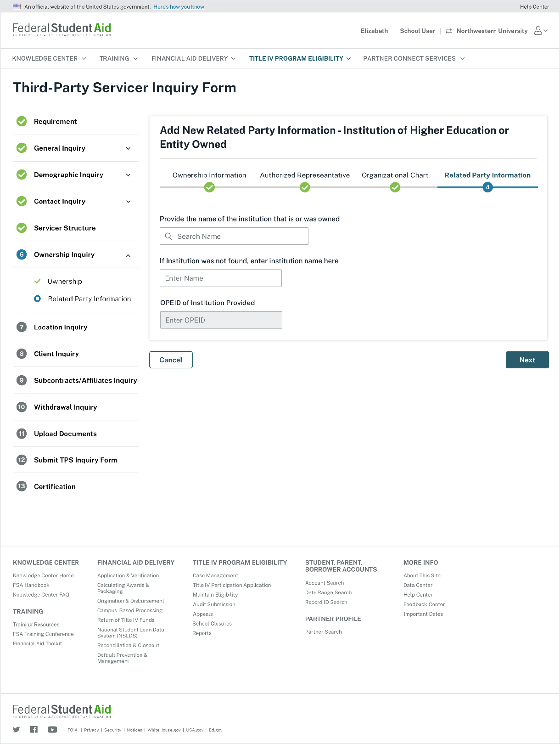Open the Privacy link in footer
The image size is (560, 744).
click(91, 730)
